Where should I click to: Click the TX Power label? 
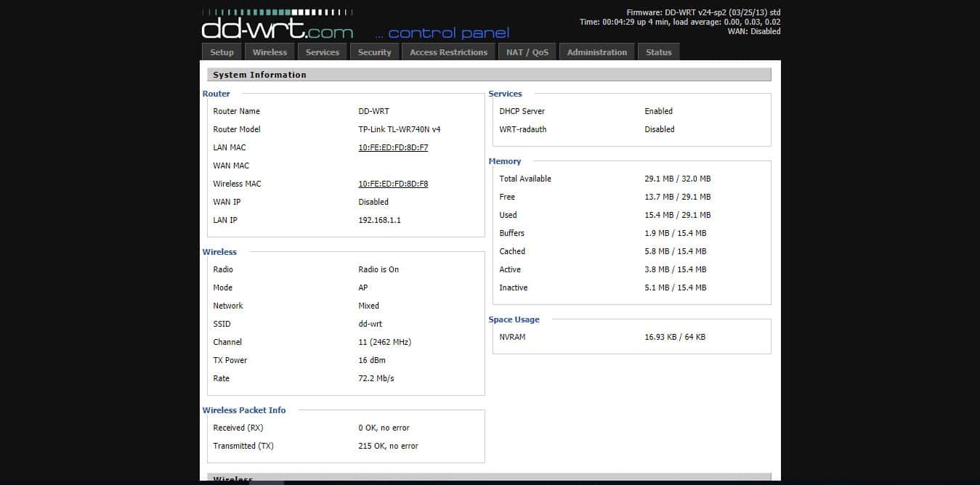pos(230,360)
